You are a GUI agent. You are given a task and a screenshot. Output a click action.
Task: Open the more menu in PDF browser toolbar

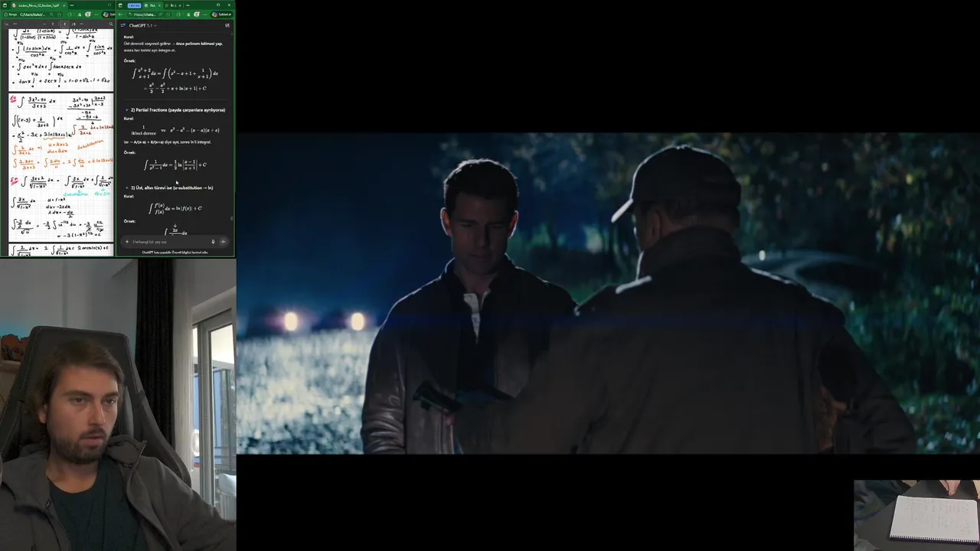pos(96,15)
